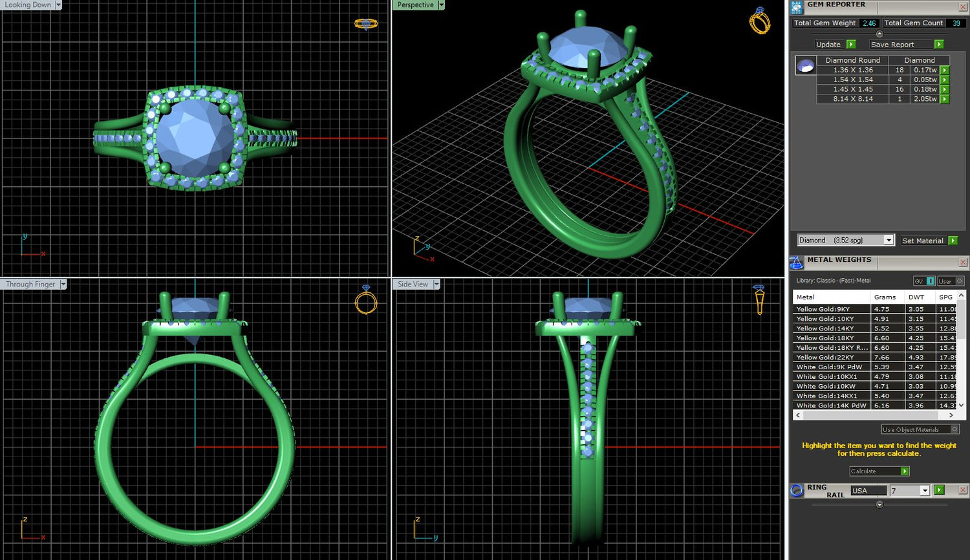Click the Diamond Round gem thumbnail

pyautogui.click(x=806, y=65)
